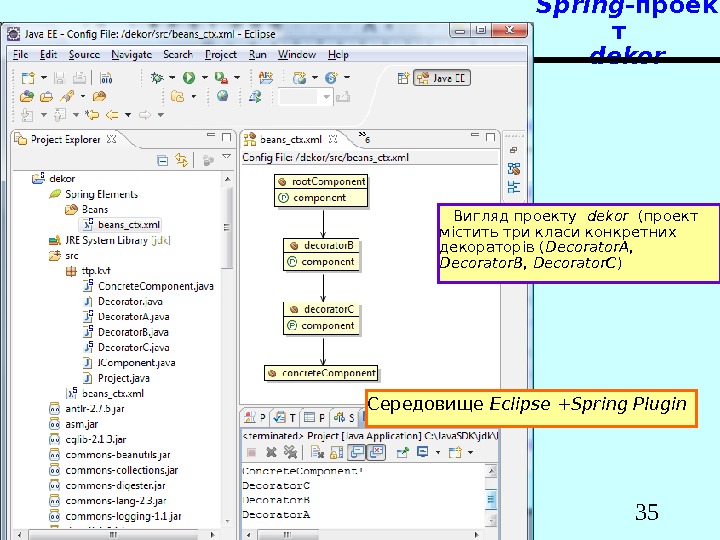This screenshot has height=540, width=720.
Task: Click the New wizard toolbar icon
Action: tap(28, 78)
